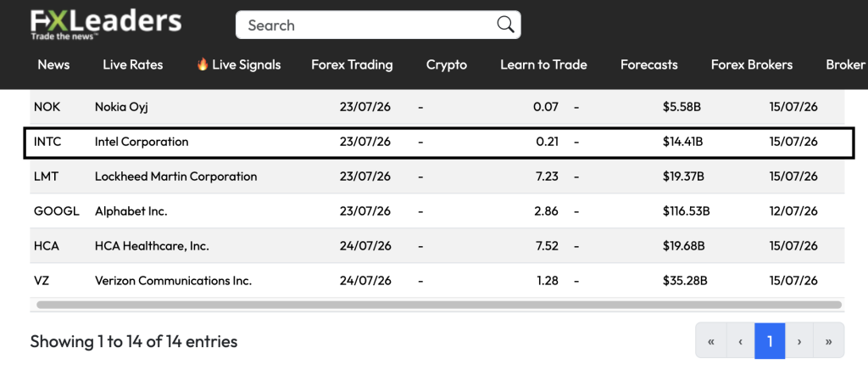Open the Crypto menu

447,64
